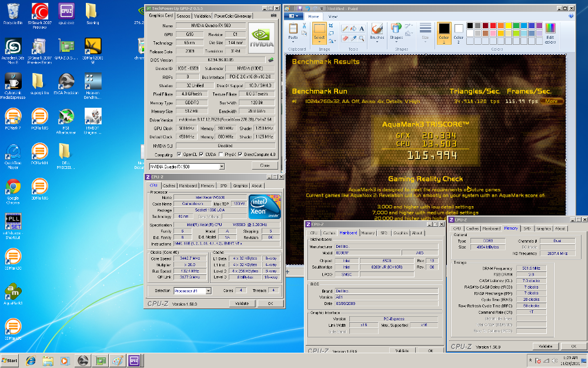Select the Color picker eyedropper tool
Screen dimensions: 588x368
pyautogui.click(x=353, y=38)
